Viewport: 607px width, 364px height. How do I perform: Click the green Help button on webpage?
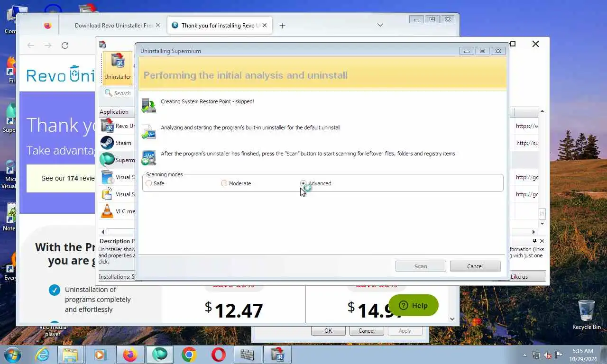[x=414, y=306]
